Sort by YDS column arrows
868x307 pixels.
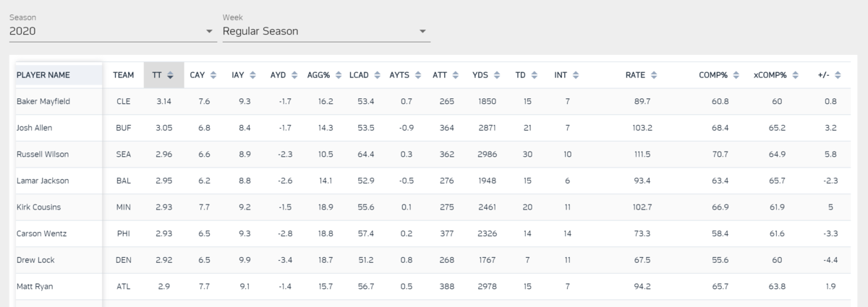point(495,75)
